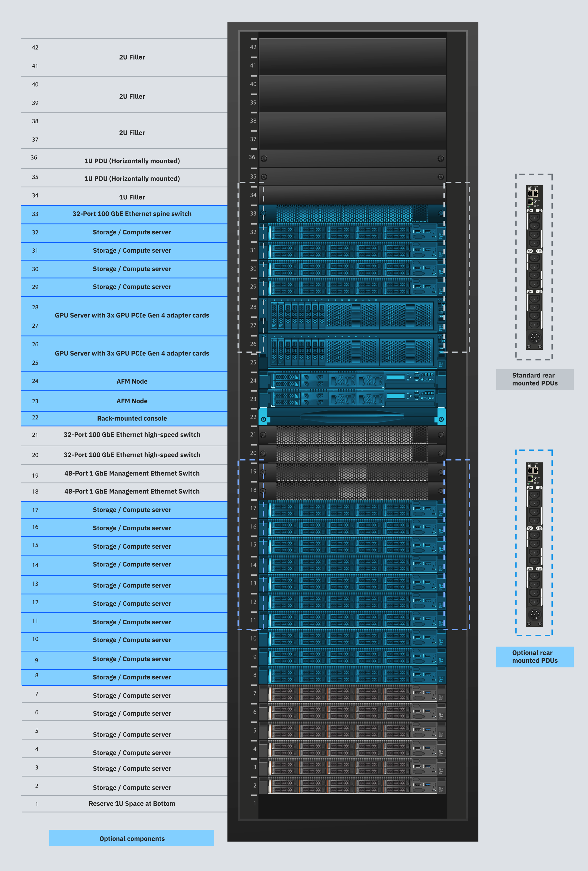Image resolution: width=588 pixels, height=871 pixels.
Task: Click the top 2U filler panel in rack
Action: 352,56
